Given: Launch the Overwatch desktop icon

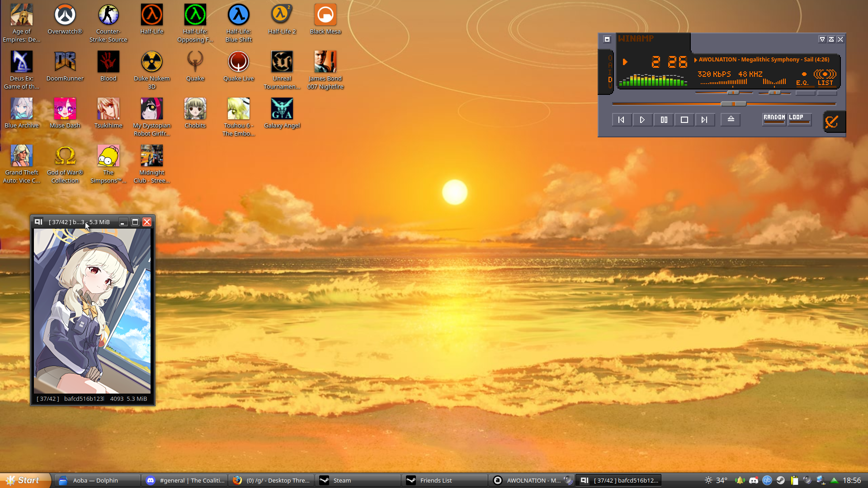Looking at the screenshot, I should (x=65, y=19).
